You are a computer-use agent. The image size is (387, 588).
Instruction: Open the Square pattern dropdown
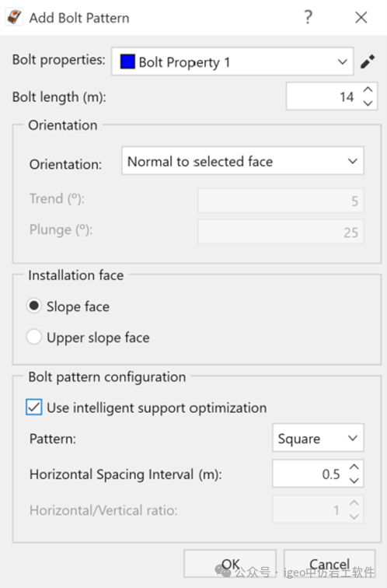click(x=318, y=438)
